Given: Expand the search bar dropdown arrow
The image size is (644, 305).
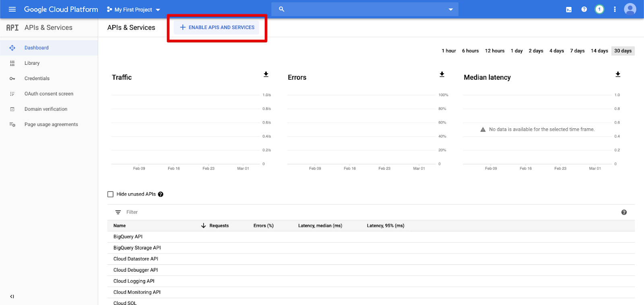Looking at the screenshot, I should pos(450,10).
